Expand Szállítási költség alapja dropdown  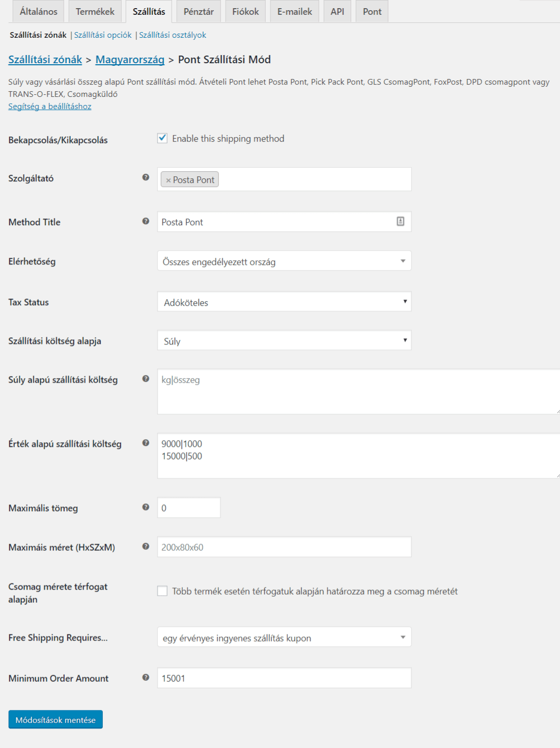click(284, 340)
